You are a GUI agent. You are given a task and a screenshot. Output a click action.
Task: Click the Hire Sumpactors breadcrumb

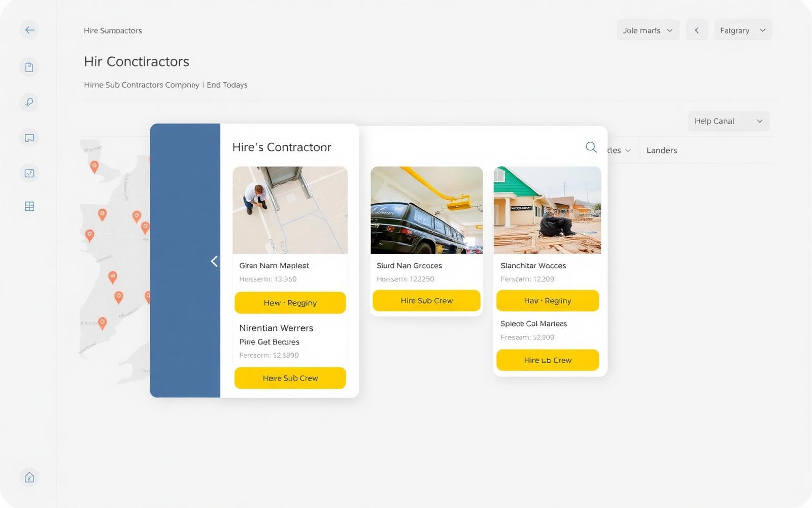pos(113,30)
